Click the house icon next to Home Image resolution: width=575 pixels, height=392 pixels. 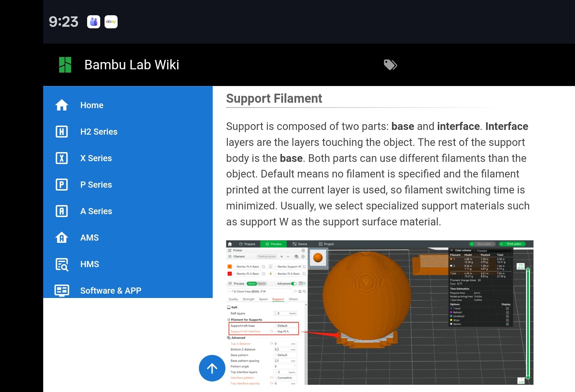[62, 105]
